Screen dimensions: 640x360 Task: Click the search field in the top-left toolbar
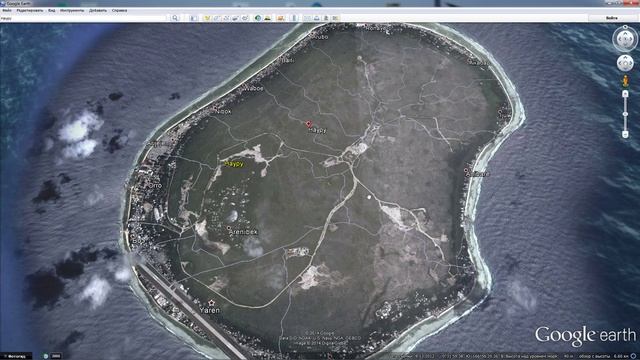(84, 18)
